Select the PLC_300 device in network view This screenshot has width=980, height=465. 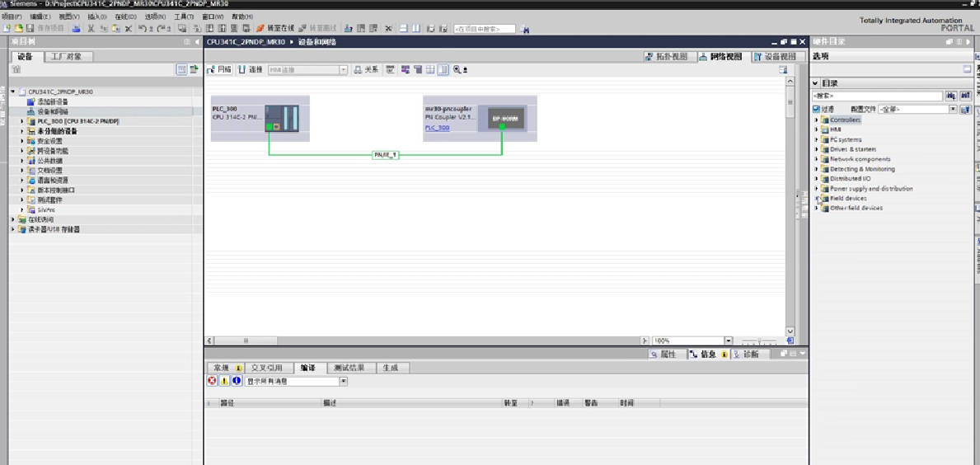260,118
